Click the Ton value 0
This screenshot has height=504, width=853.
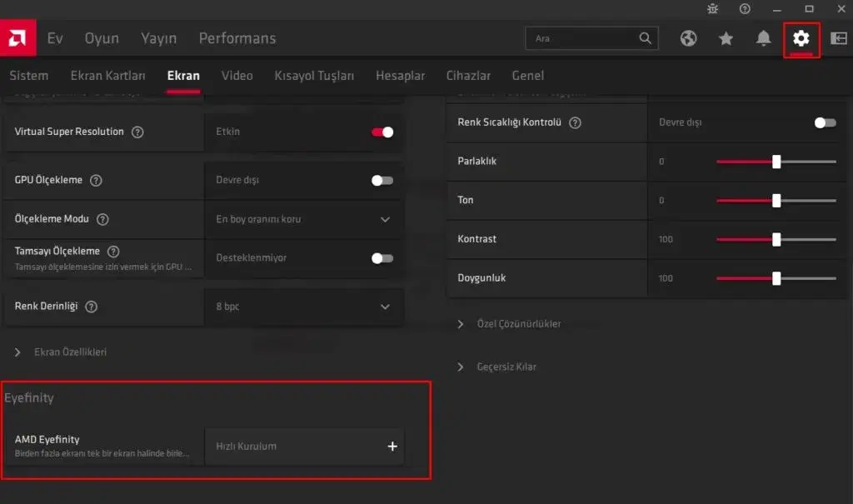tap(661, 201)
